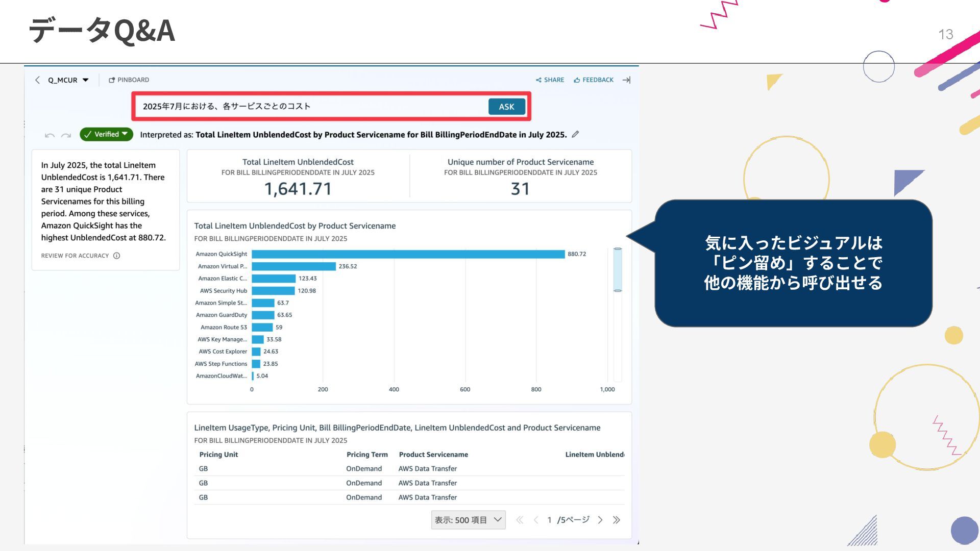The height and width of the screenshot is (551, 980).
Task: Go back using the left chevron icon
Action: click(x=37, y=80)
